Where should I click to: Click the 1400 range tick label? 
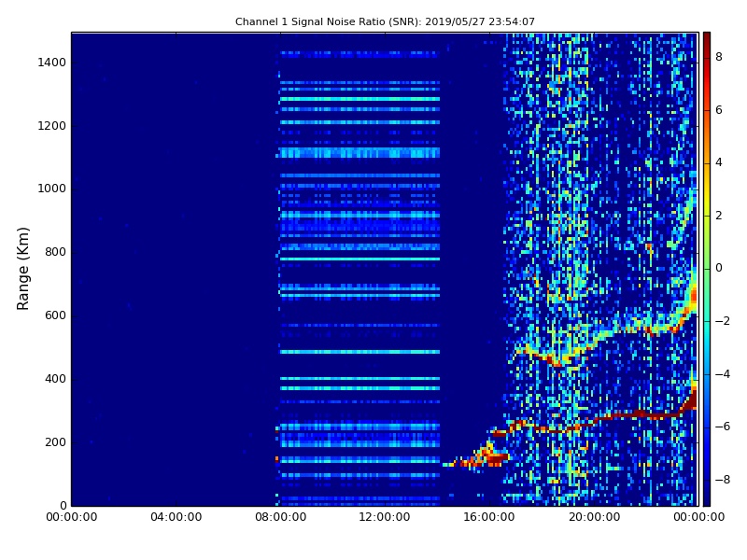(x=52, y=63)
